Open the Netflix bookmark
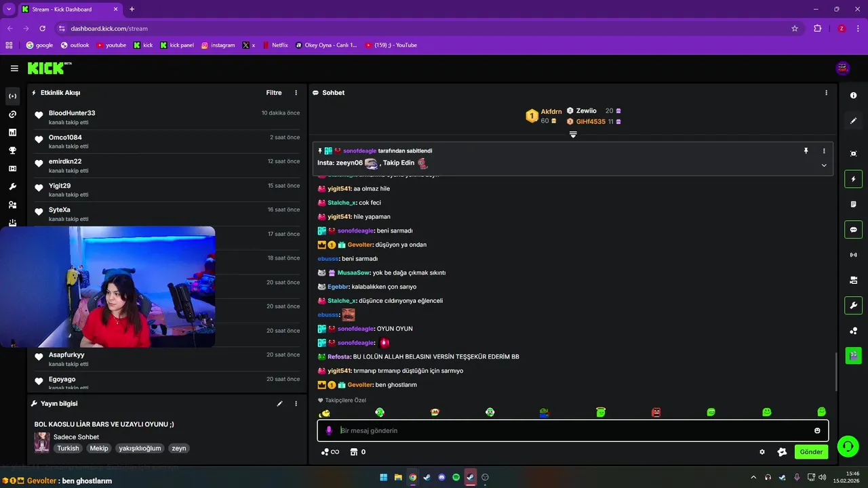Image resolution: width=868 pixels, height=488 pixels. coord(275,45)
